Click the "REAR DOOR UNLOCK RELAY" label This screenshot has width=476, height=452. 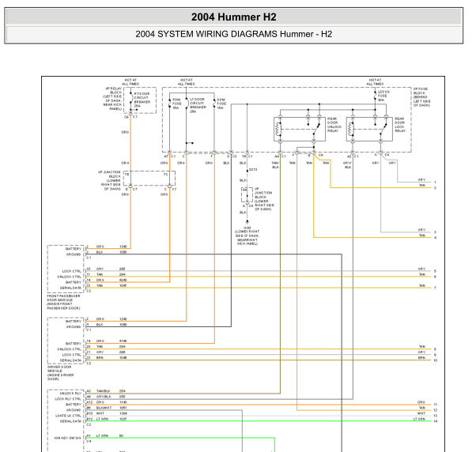point(334,125)
